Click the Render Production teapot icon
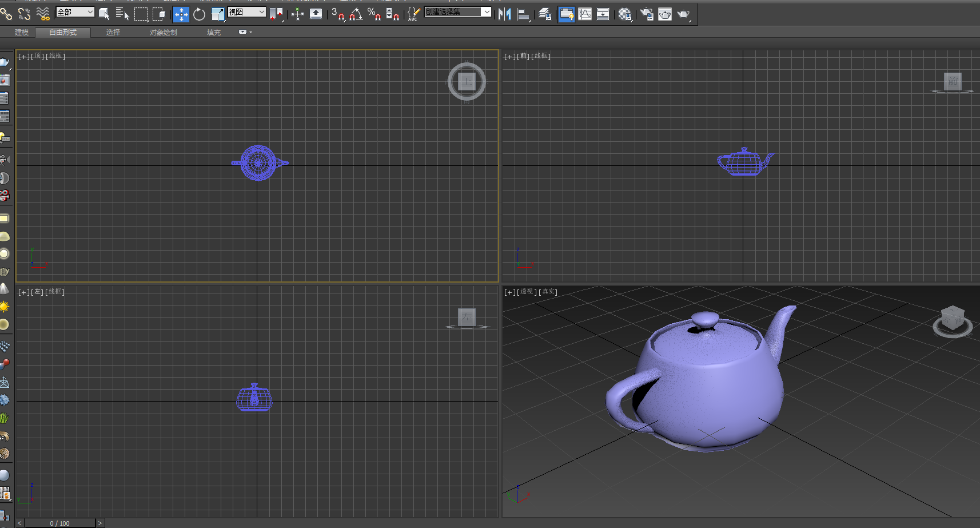 tap(684, 14)
